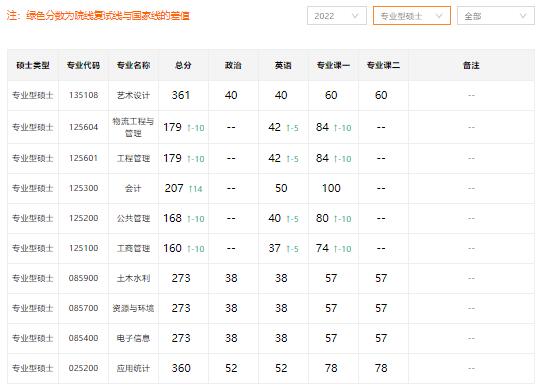Select major name 电子信息

(133, 338)
